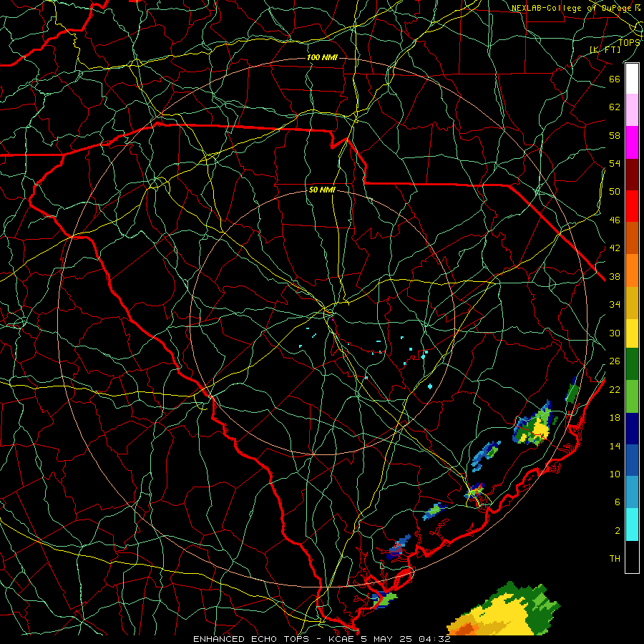Screen dimensions: 644x644
Task: Click the '26' legend value
Action: 615,361
